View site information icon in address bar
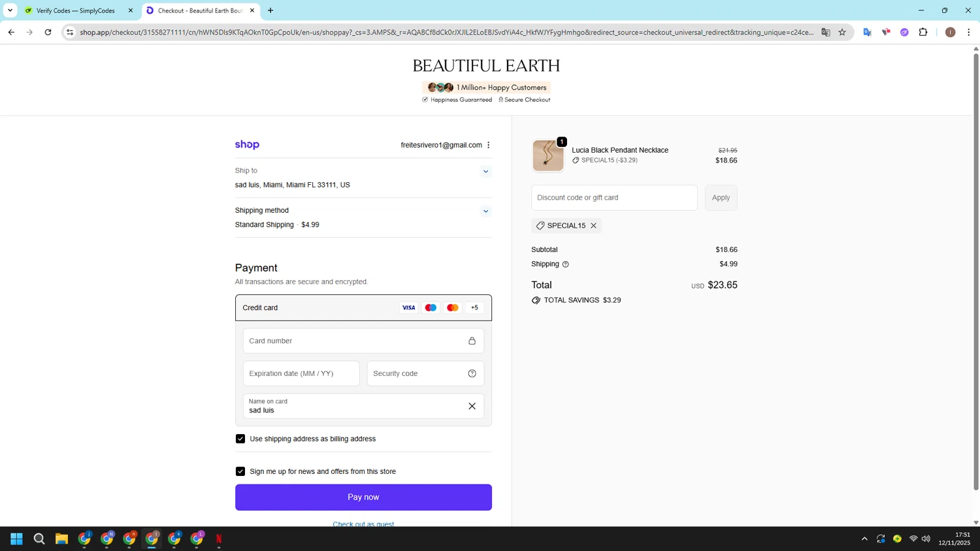Viewport: 980px width, 551px height. point(70,32)
